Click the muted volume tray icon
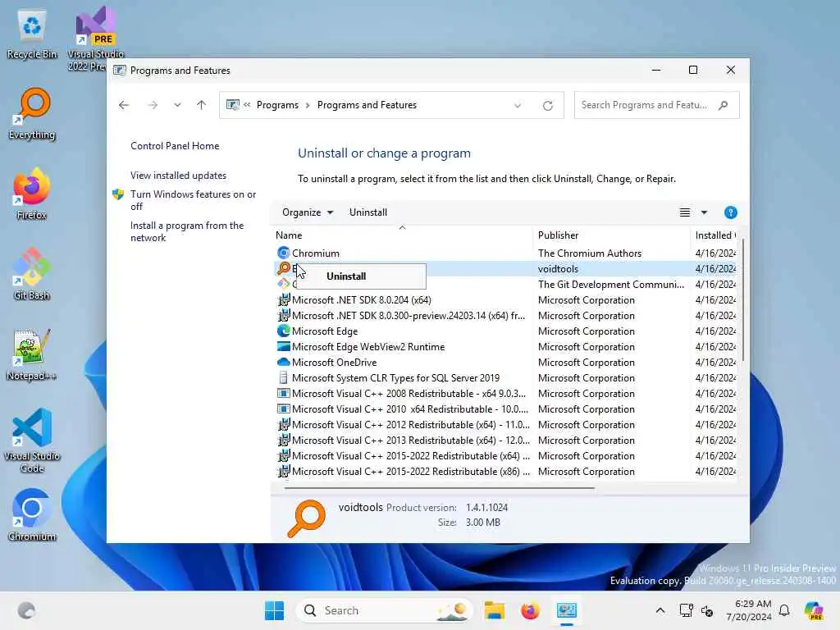Screen dimensions: 840x630 [707, 610]
